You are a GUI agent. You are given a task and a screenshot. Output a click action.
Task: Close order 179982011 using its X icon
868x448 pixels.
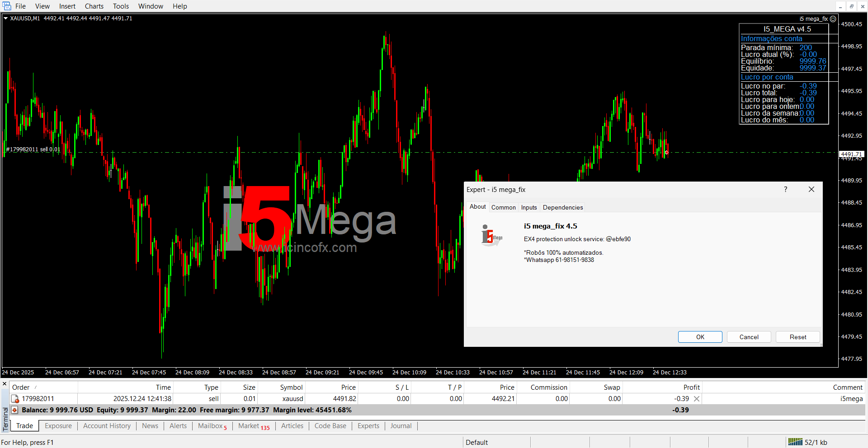pyautogui.click(x=697, y=399)
